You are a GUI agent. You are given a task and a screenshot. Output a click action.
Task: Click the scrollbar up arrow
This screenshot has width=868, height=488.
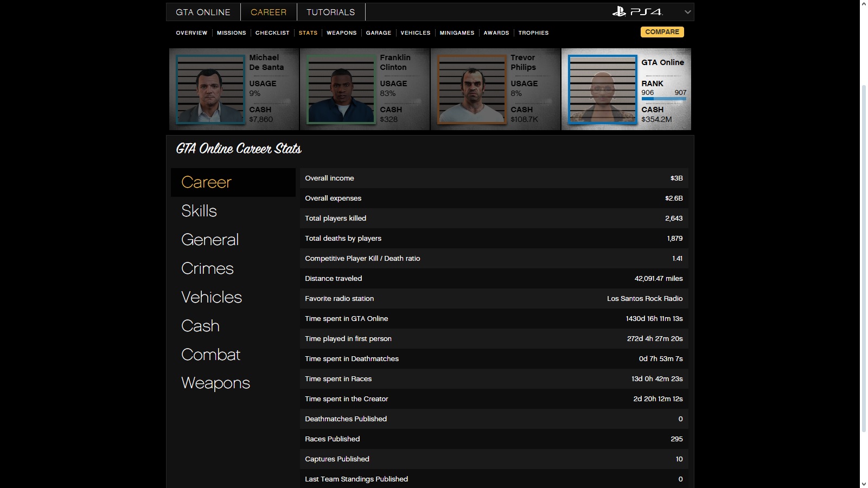pyautogui.click(x=864, y=4)
